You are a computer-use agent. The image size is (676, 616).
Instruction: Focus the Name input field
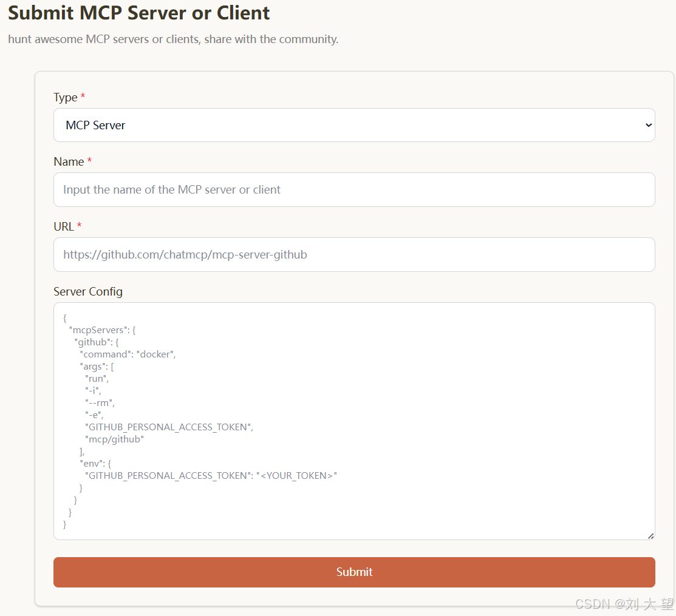pyautogui.click(x=354, y=189)
